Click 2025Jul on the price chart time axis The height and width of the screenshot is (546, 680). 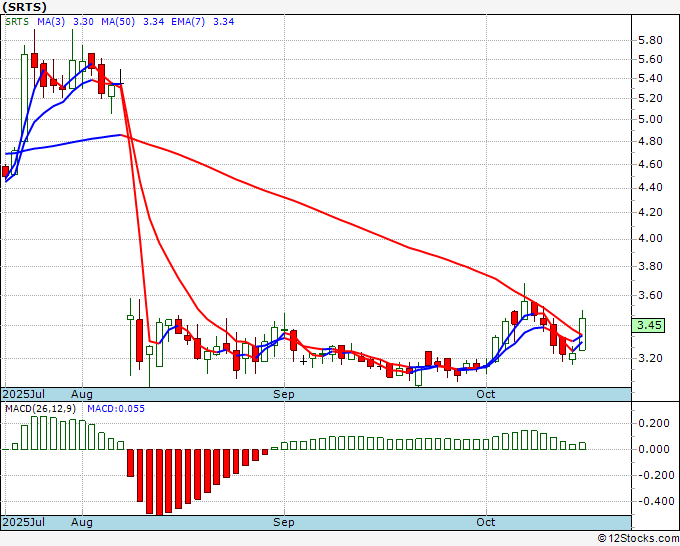(x=23, y=394)
